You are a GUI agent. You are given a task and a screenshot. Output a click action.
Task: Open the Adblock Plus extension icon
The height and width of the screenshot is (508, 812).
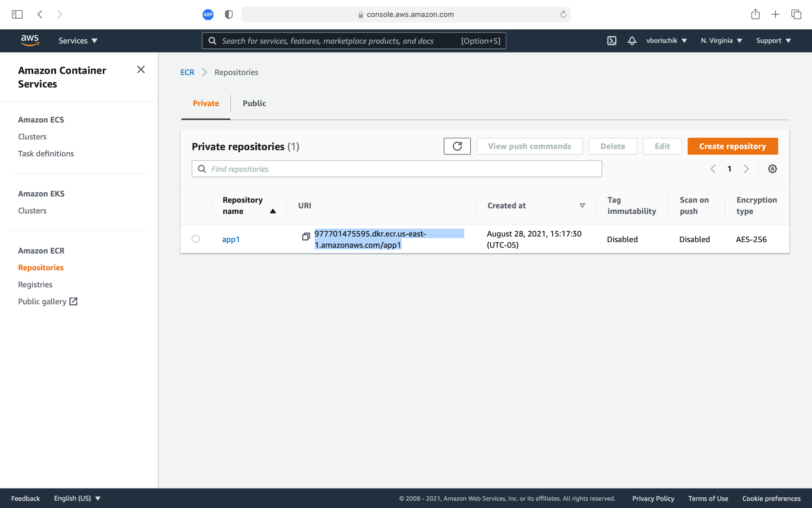point(208,15)
